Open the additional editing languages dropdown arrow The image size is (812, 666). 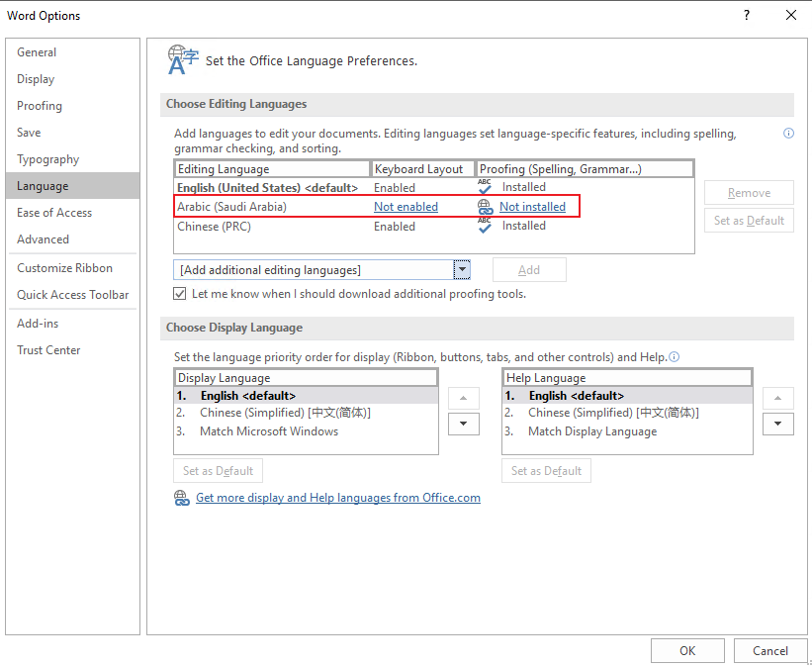pos(462,270)
